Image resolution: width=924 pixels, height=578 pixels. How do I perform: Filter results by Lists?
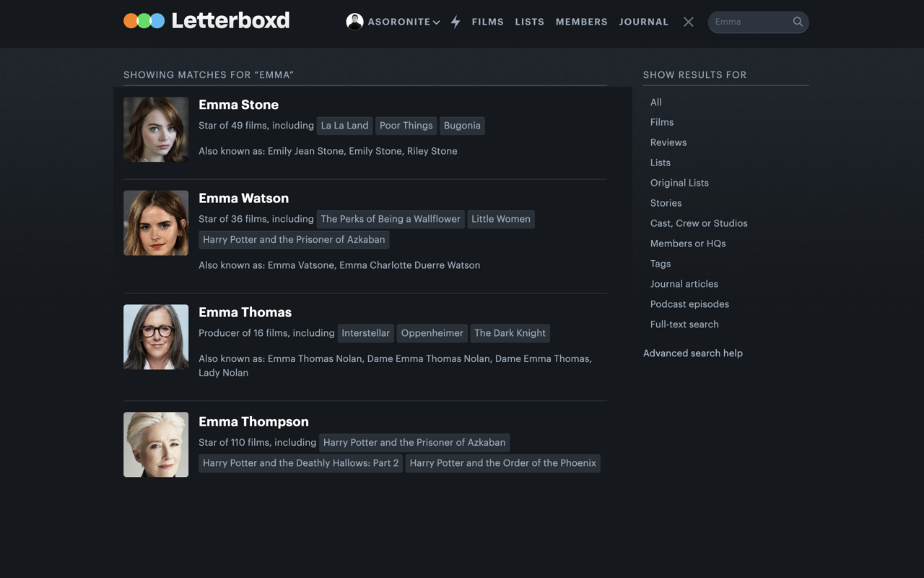click(661, 163)
